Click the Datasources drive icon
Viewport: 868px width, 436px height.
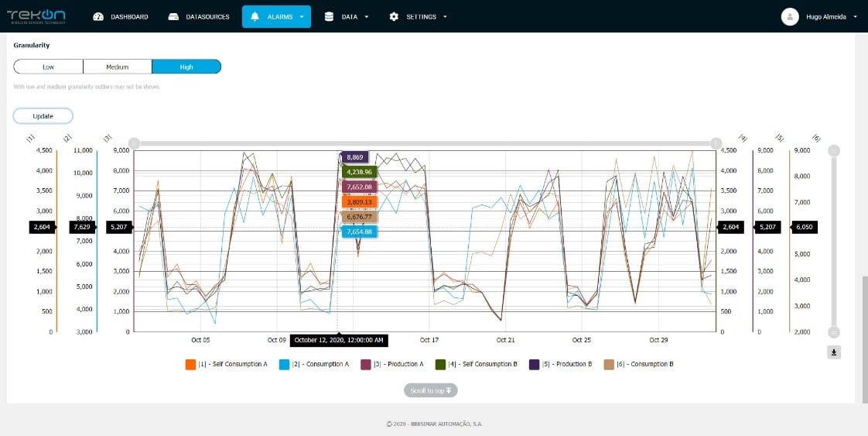point(173,16)
